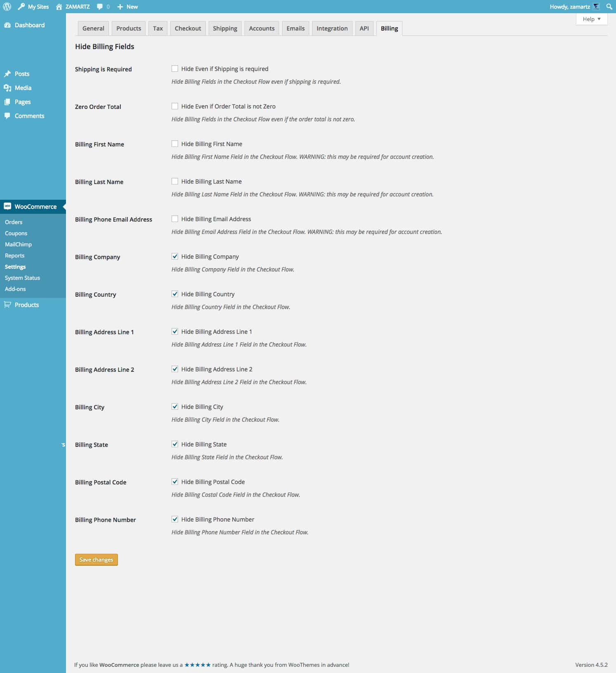This screenshot has width=616, height=673.
Task: Switch to the Emails tab
Action: (296, 28)
